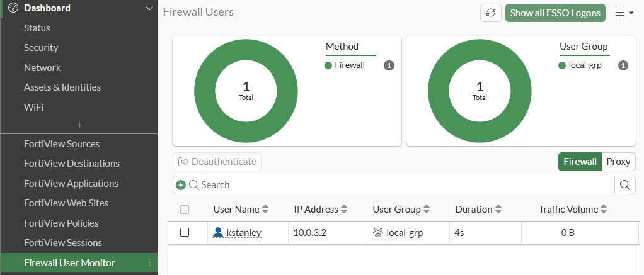Click the Method legend heading
The width and height of the screenshot is (644, 275).
click(342, 47)
